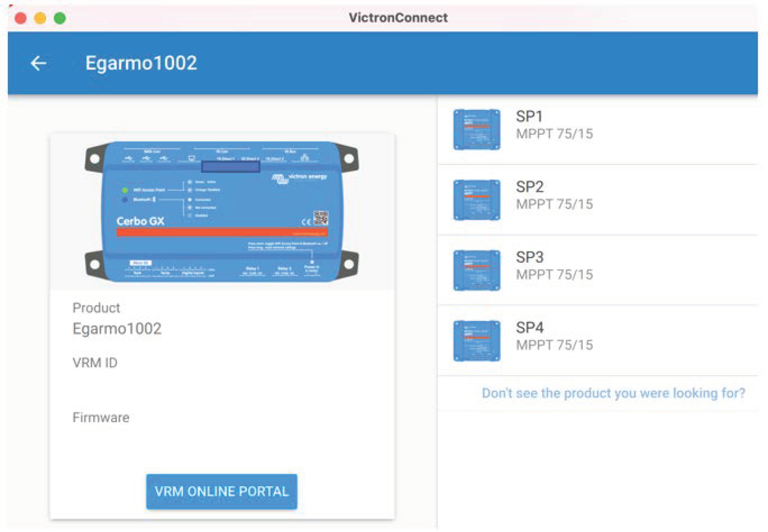Click the VRM ID field label
The height and width of the screenshot is (532, 768).
coord(95,363)
